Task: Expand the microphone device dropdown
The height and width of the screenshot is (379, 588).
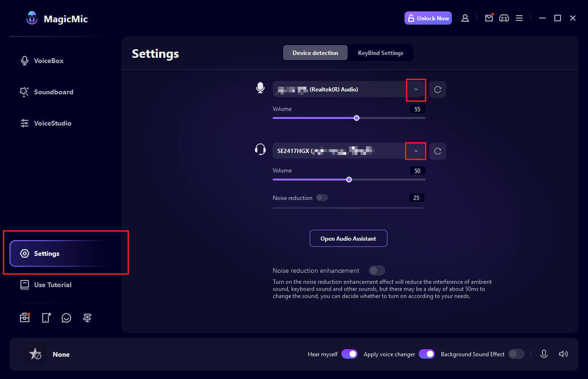Action: point(416,89)
